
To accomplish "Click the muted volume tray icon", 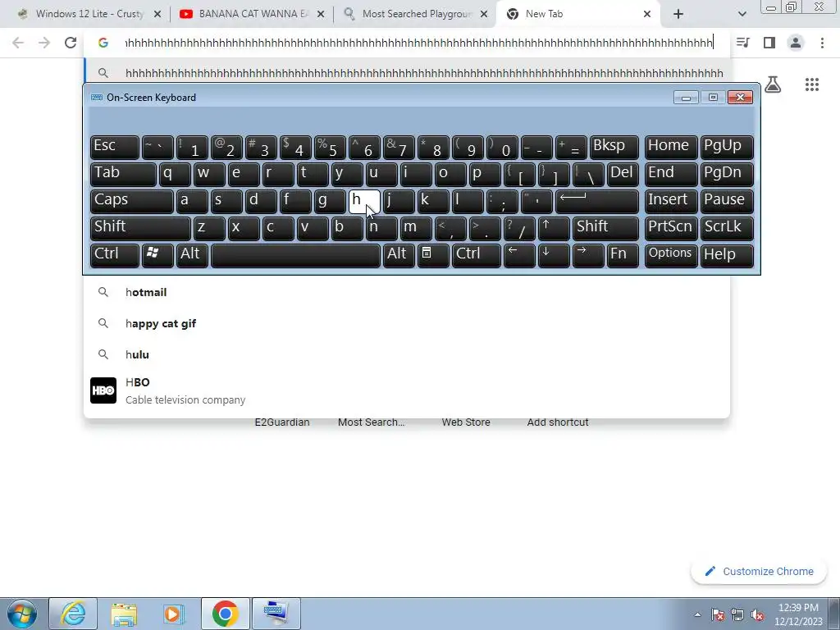I will pyautogui.click(x=757, y=615).
